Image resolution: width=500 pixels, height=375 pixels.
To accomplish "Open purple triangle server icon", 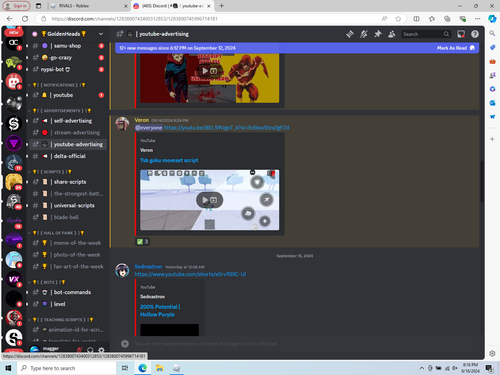I will [14, 143].
